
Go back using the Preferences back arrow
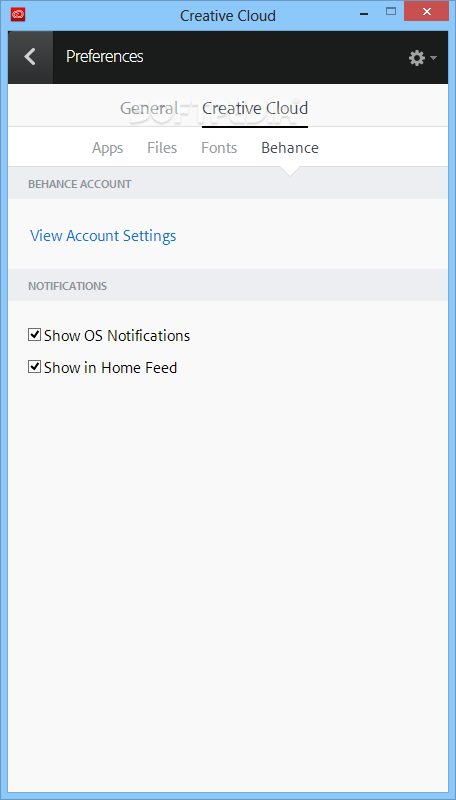click(30, 57)
